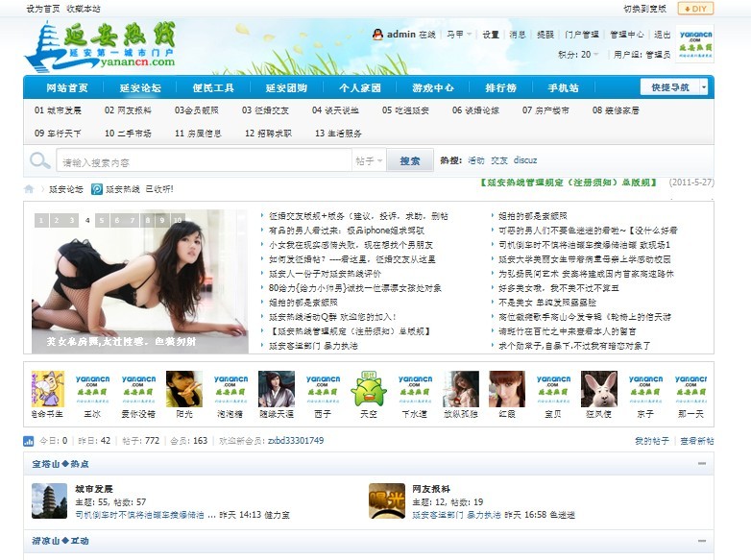
Task: Click 设为首页 link
Action: click(43, 9)
